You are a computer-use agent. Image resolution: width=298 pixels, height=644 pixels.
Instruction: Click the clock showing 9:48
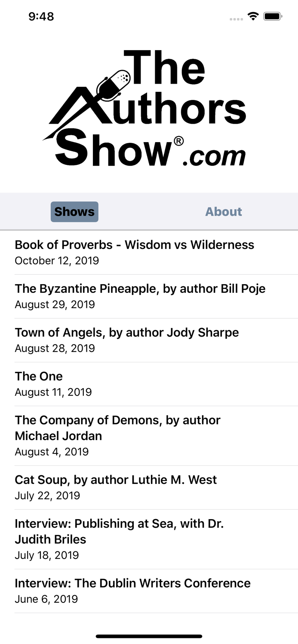pos(41,16)
